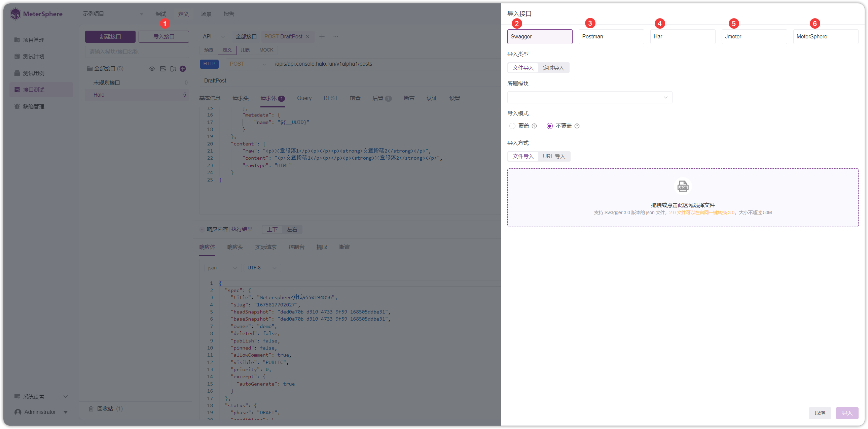Click the folder import icon beside 全部接口
868x429 pixels.
pyautogui.click(x=173, y=69)
